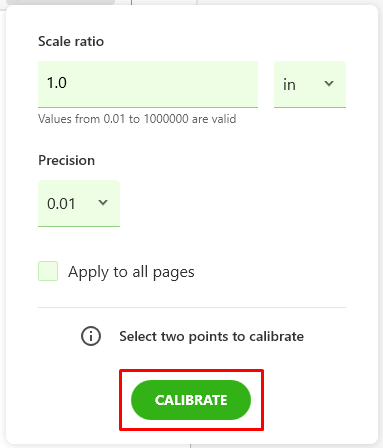This screenshot has width=383, height=448.
Task: Focus the Scale ratio input field
Action: (148, 84)
